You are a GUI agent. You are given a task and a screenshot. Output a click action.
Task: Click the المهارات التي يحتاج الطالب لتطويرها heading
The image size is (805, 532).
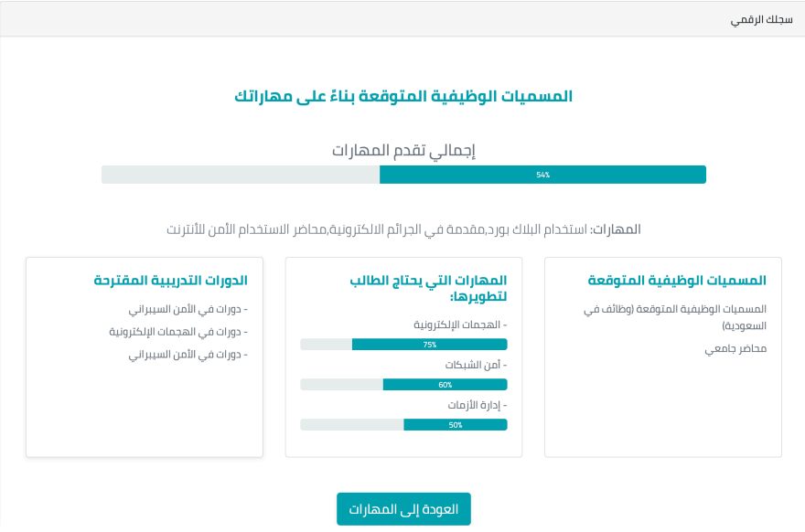click(428, 288)
